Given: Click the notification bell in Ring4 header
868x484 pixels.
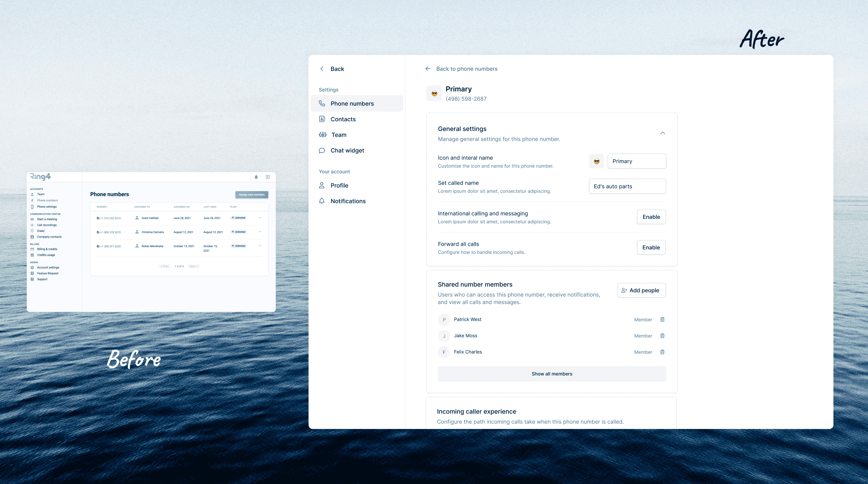Looking at the screenshot, I should 256,177.
